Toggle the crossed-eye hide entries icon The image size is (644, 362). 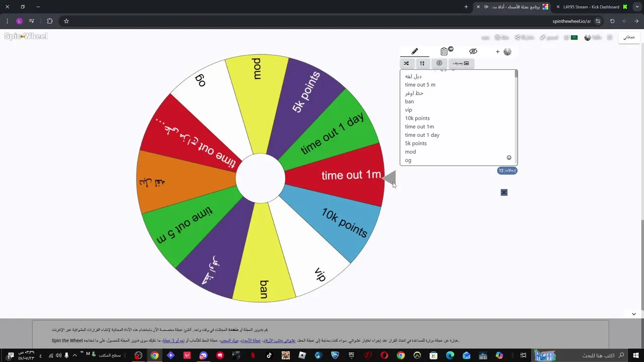point(473,51)
